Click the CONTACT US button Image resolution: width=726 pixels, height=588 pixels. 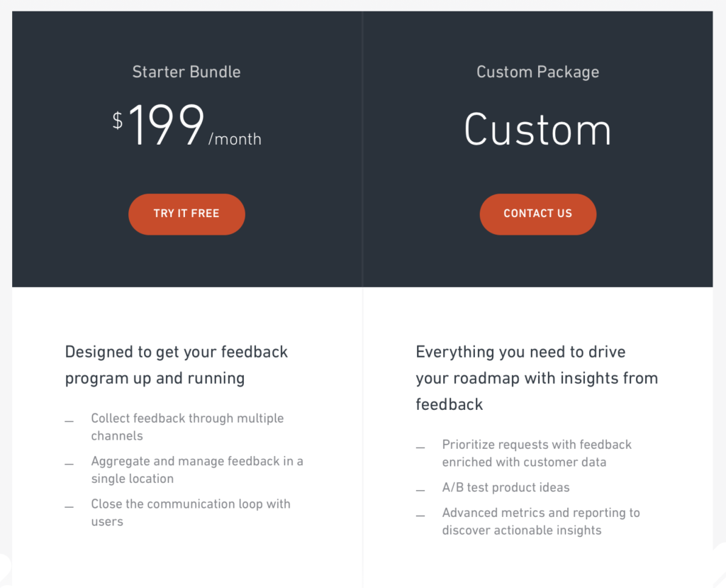538,214
